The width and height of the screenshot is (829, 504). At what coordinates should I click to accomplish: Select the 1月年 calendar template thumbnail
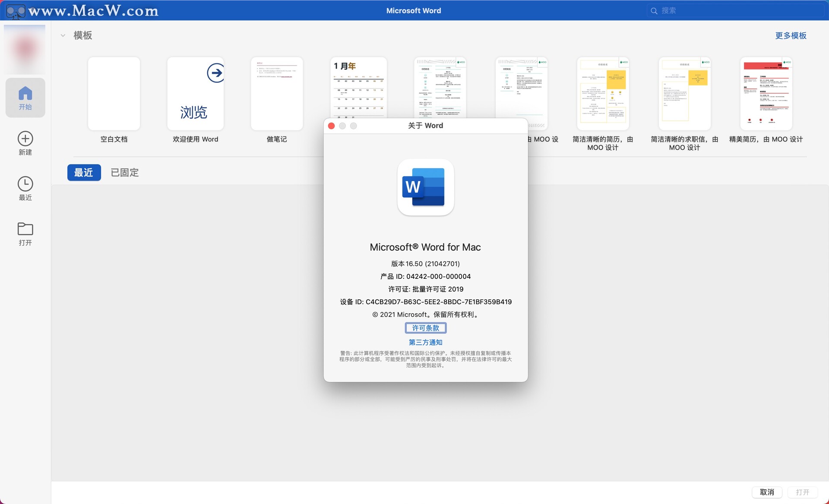tap(358, 88)
